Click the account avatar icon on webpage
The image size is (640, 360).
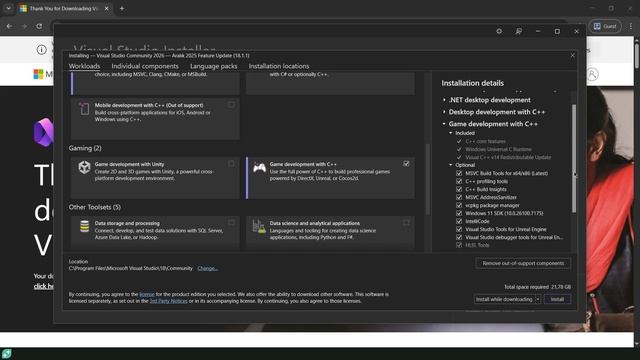pyautogui.click(x=592, y=74)
